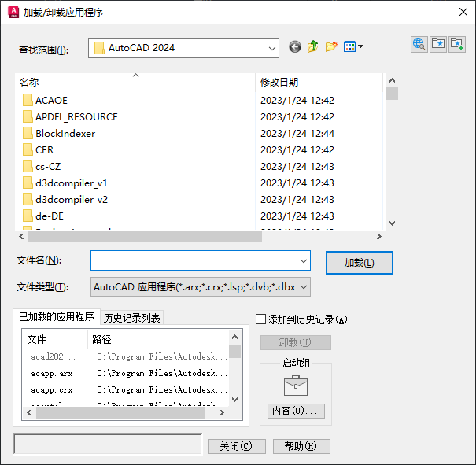The image size is (476, 465).
Task: Sort by 名称 column header
Action: tap(135, 83)
